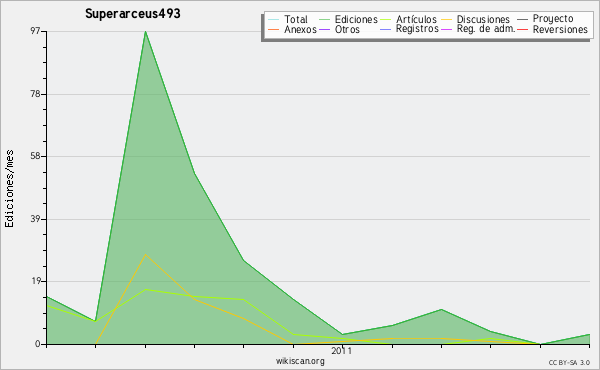The width and height of the screenshot is (600, 370).
Task: Click the y-axis value '58'
Action: pos(35,156)
